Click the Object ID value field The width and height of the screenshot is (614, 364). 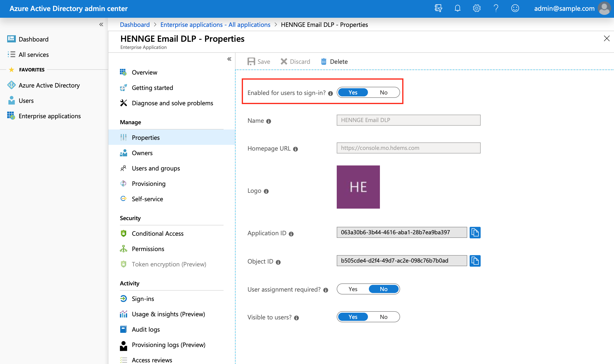click(401, 260)
